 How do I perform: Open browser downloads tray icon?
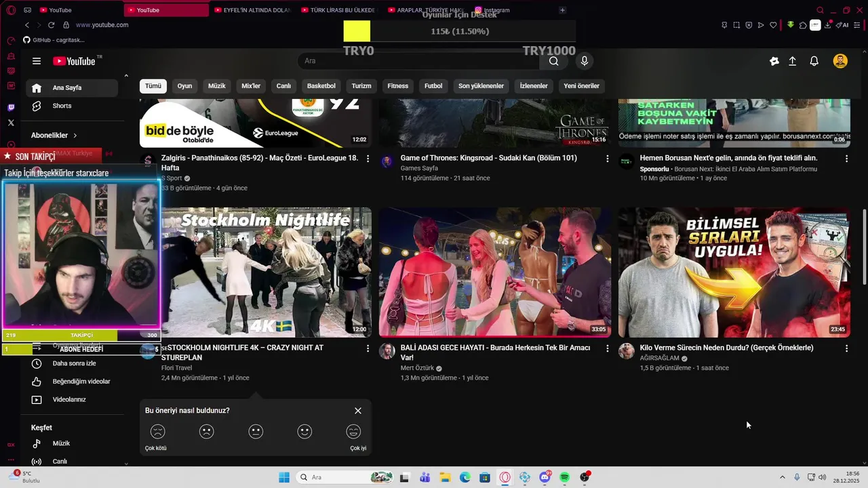click(828, 25)
